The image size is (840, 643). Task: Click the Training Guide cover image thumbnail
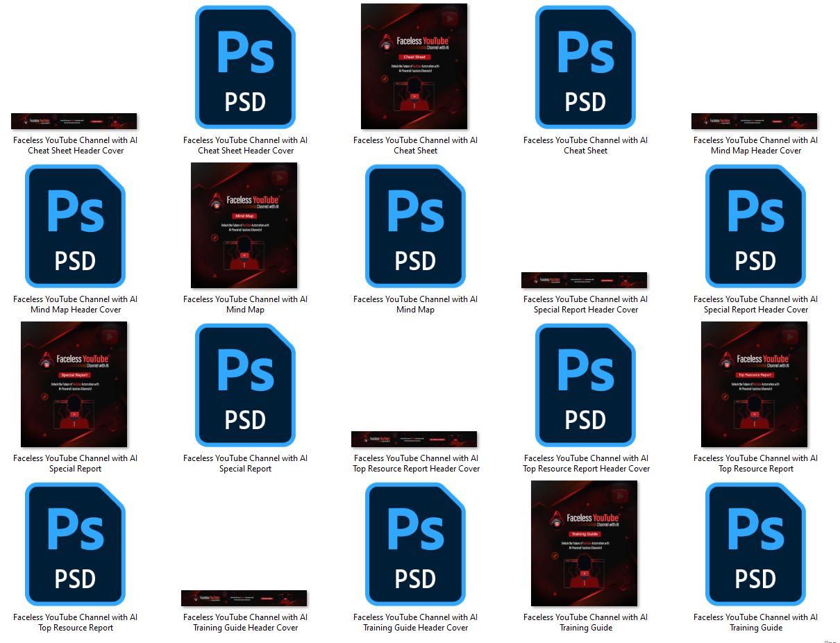585,544
